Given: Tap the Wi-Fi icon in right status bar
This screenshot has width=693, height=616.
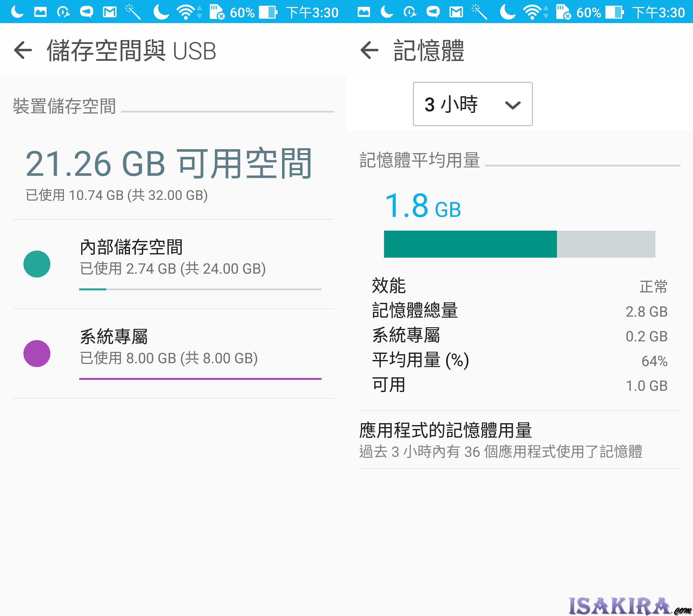Looking at the screenshot, I should coord(531,12).
